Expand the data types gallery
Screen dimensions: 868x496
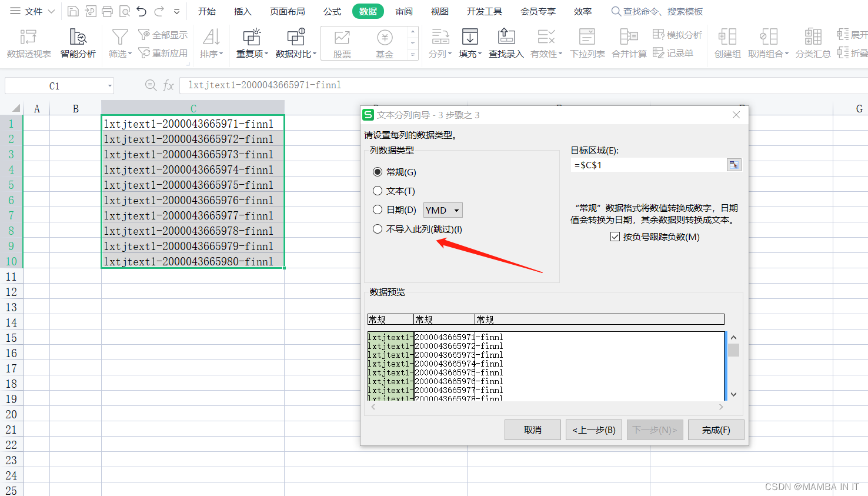click(x=413, y=55)
